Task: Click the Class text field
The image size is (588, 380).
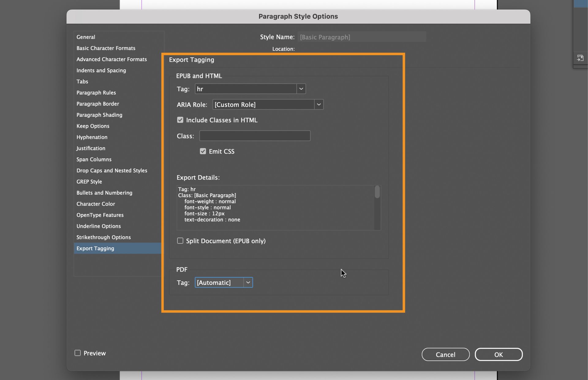Action: click(254, 136)
